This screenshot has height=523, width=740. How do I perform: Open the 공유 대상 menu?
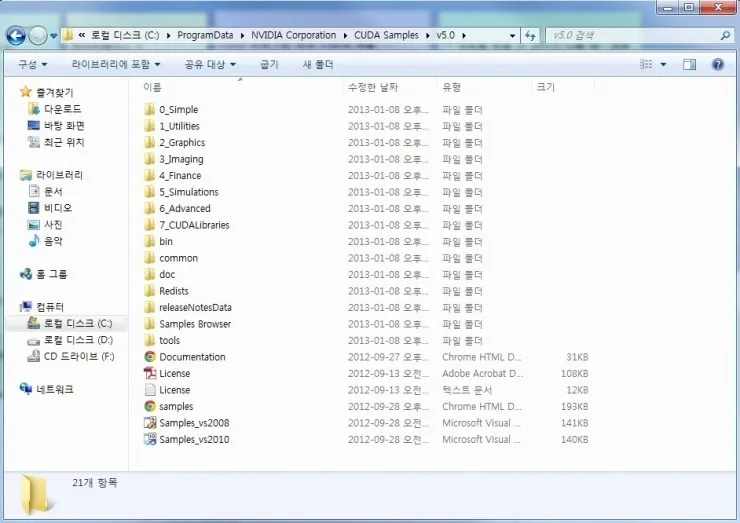point(210,64)
